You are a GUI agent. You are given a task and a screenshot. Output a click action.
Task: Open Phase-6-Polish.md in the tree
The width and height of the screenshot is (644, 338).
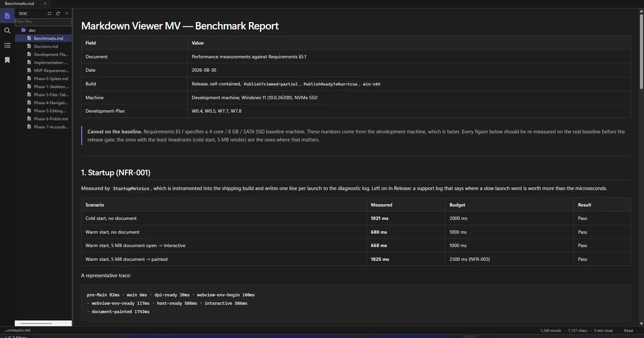point(43,119)
